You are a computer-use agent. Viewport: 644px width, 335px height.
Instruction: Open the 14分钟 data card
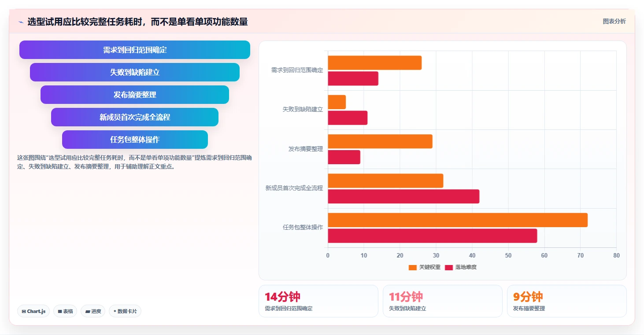click(x=318, y=301)
